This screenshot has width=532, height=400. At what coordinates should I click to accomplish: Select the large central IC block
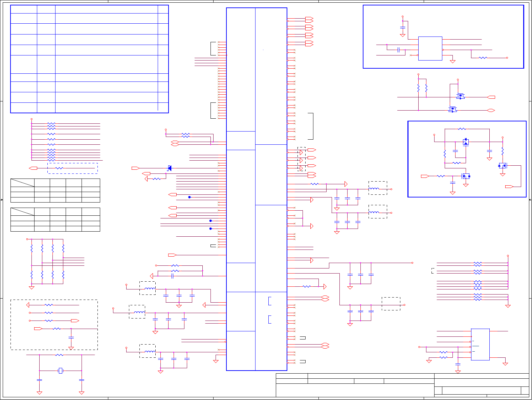click(x=257, y=189)
